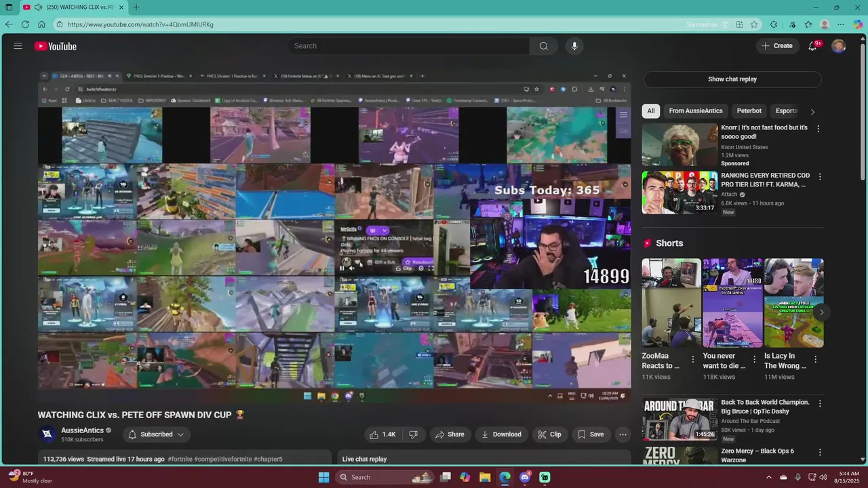Open AussieAntics channel avatar
The height and width of the screenshot is (488, 868).
click(x=47, y=434)
